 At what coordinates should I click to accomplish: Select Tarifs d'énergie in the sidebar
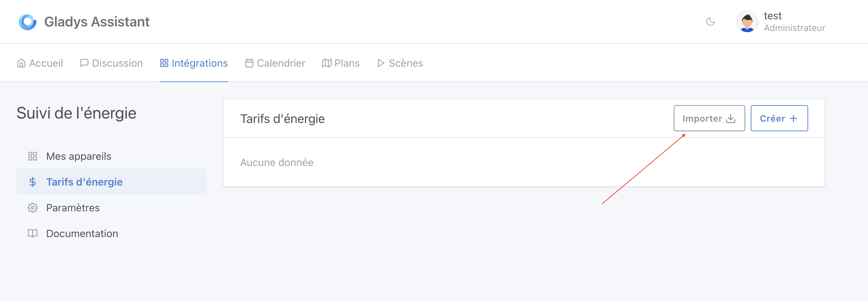[85, 182]
